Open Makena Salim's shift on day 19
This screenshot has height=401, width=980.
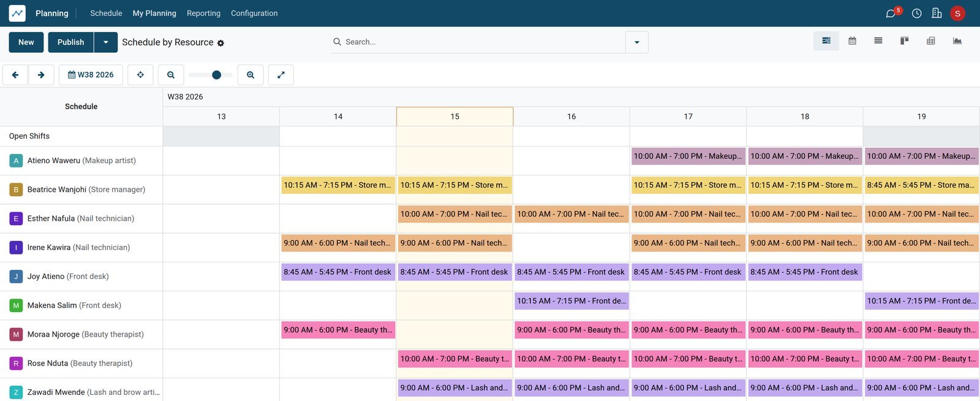pyautogui.click(x=921, y=301)
